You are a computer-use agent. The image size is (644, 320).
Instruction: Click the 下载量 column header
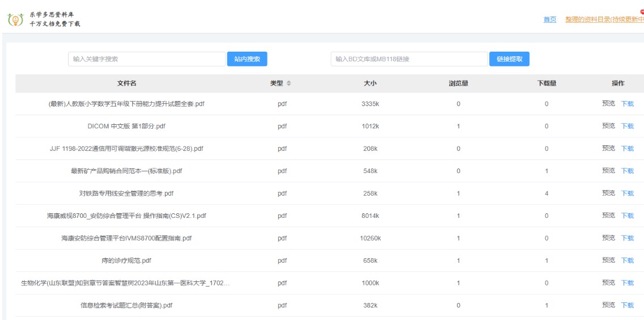[546, 83]
